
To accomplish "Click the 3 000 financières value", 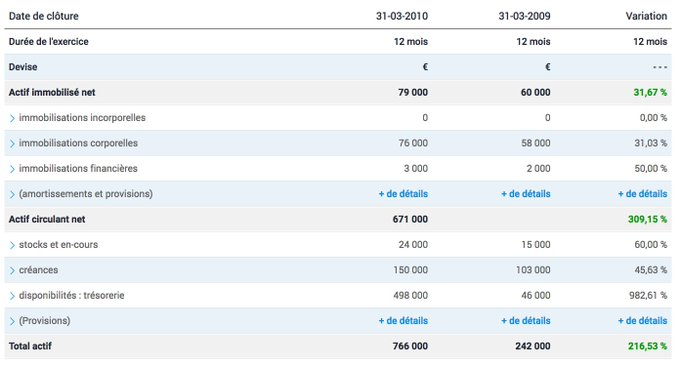I will [415, 168].
